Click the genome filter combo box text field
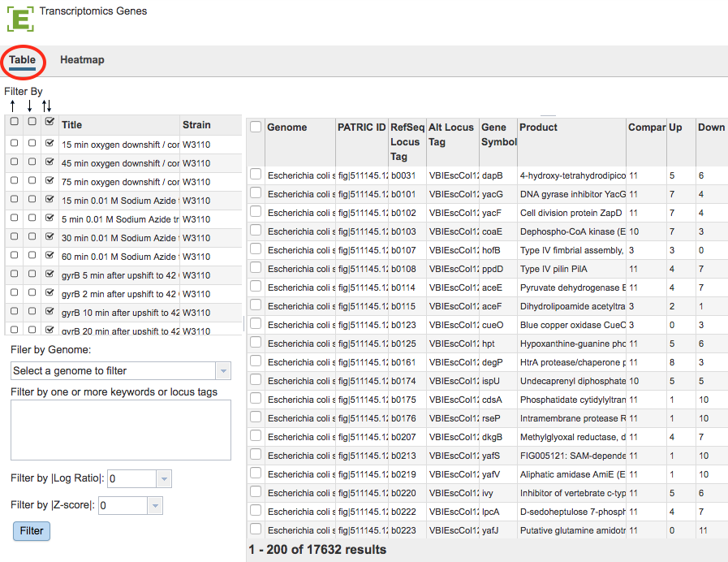The width and height of the screenshot is (728, 562). pyautogui.click(x=114, y=370)
